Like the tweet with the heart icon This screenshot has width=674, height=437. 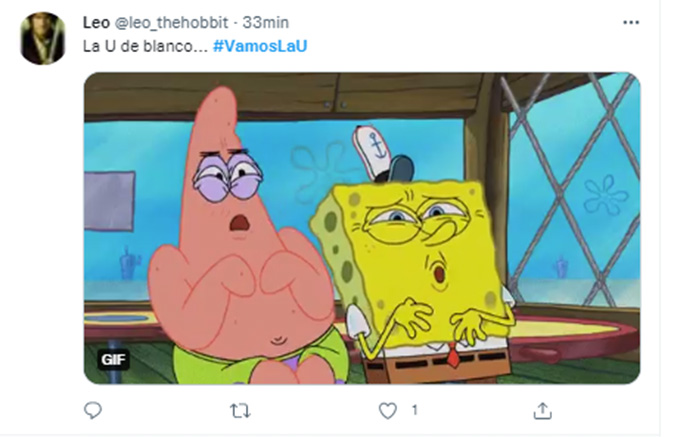click(388, 411)
